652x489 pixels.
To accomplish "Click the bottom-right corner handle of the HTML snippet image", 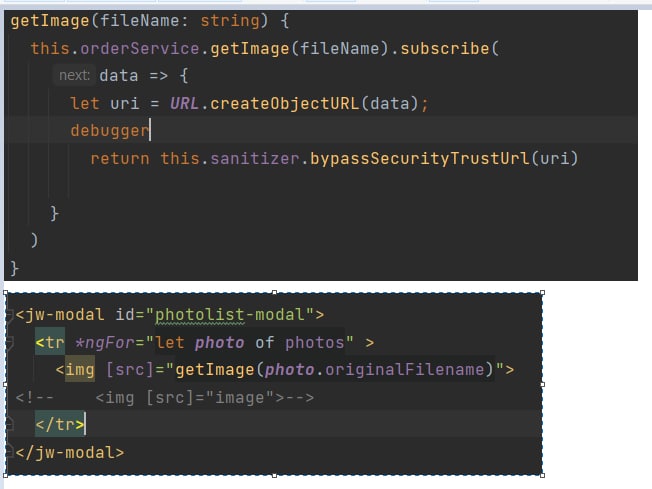I will tap(543, 475).
